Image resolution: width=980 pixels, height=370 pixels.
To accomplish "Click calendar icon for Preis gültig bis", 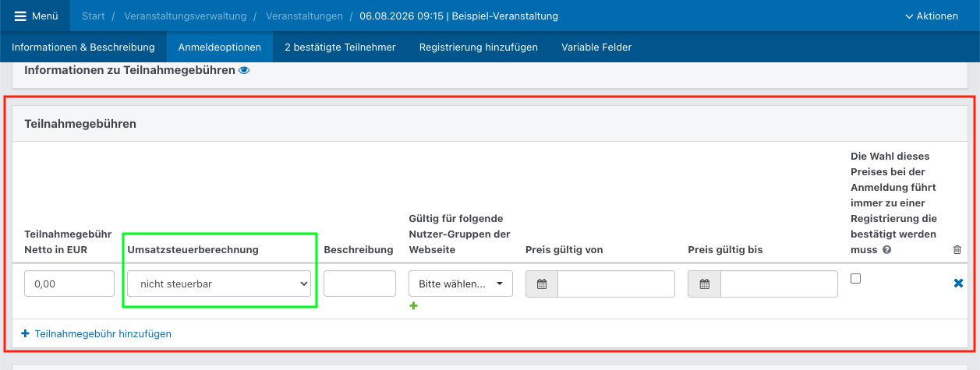I will click(704, 284).
